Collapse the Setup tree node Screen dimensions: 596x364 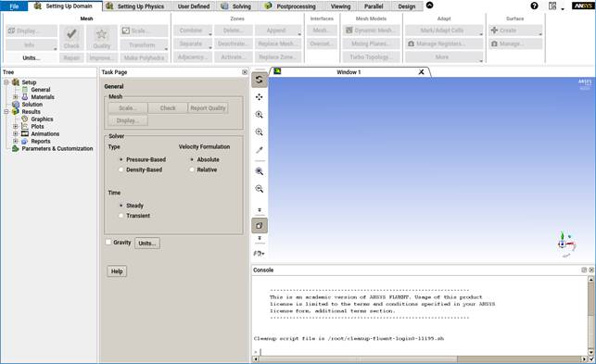click(6, 82)
